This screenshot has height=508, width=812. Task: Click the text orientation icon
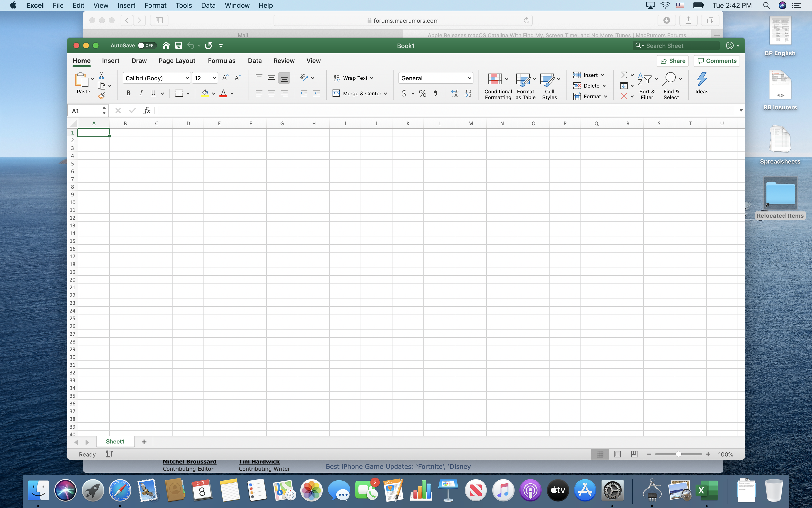(304, 78)
